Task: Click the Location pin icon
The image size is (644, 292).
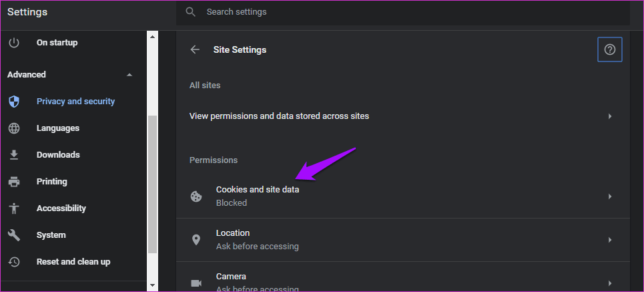Action: [196, 240]
